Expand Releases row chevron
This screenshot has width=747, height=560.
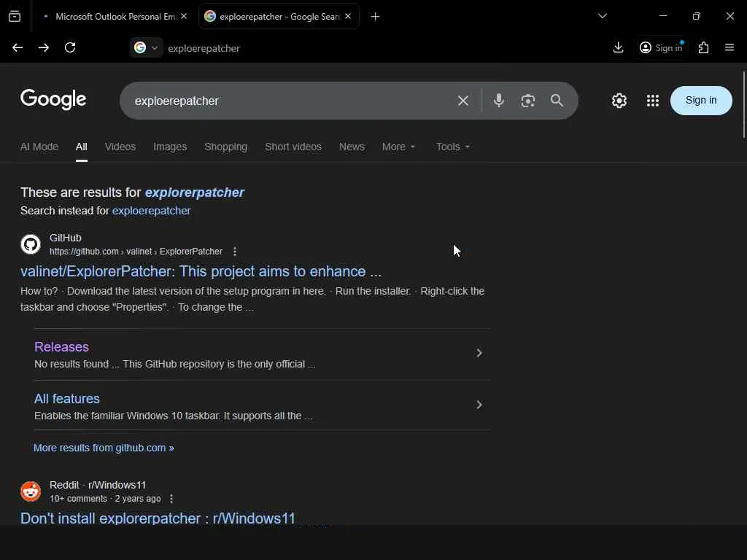[x=479, y=353]
